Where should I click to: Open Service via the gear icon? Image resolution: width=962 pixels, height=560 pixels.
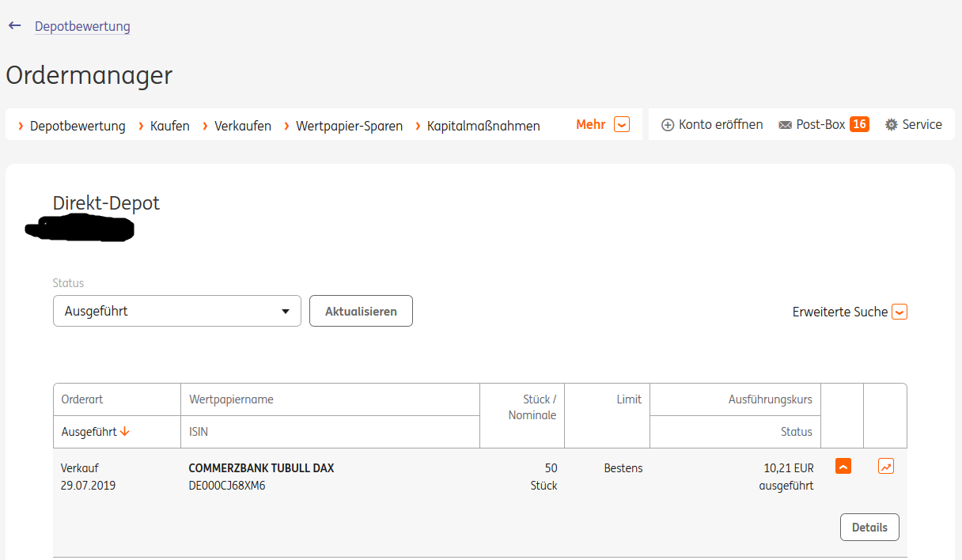(892, 125)
